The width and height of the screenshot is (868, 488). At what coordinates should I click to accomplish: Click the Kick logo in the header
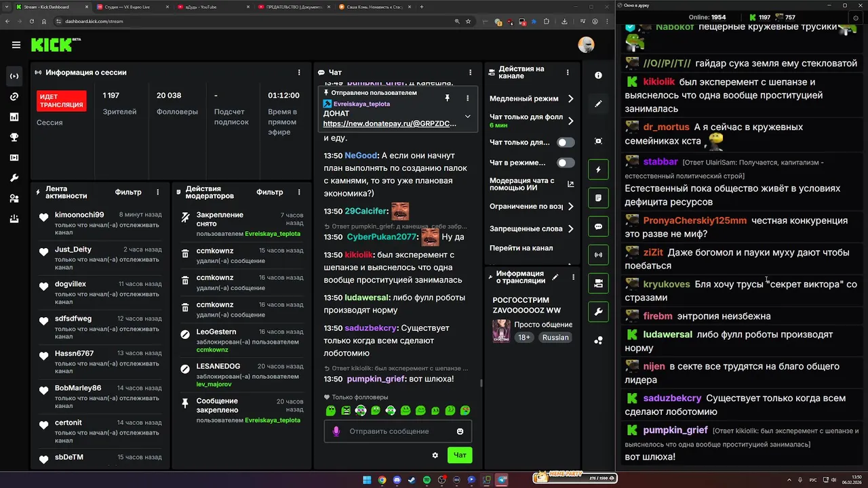tap(56, 45)
